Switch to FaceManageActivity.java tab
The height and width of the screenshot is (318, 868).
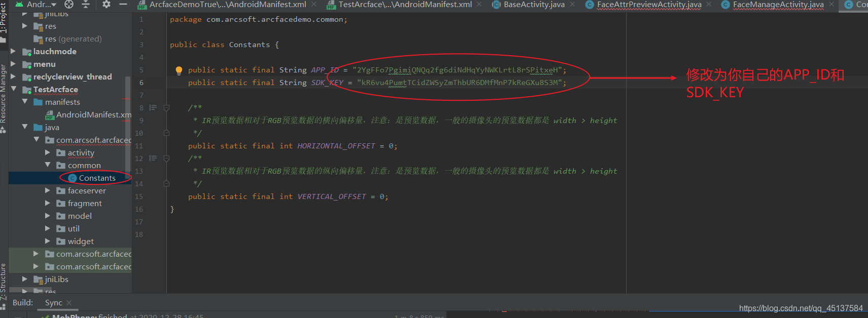click(x=778, y=5)
